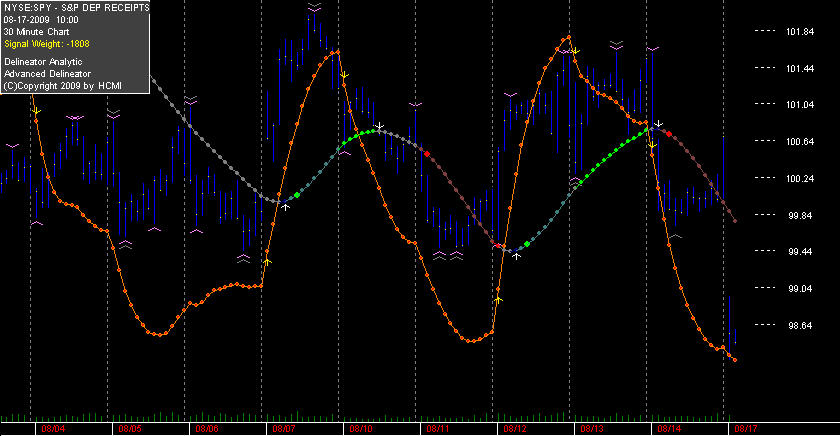Click the 100.64 price level label

tap(800, 141)
